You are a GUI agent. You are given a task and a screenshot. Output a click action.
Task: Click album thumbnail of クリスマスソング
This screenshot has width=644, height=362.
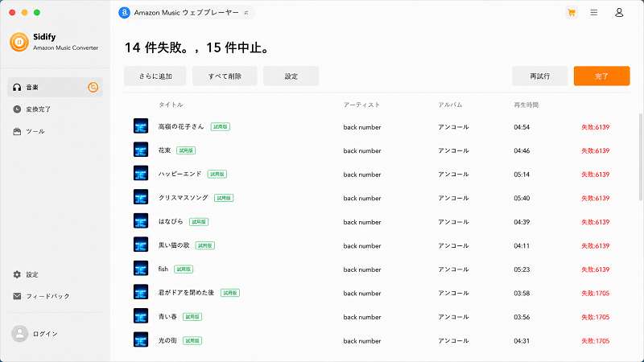point(141,197)
